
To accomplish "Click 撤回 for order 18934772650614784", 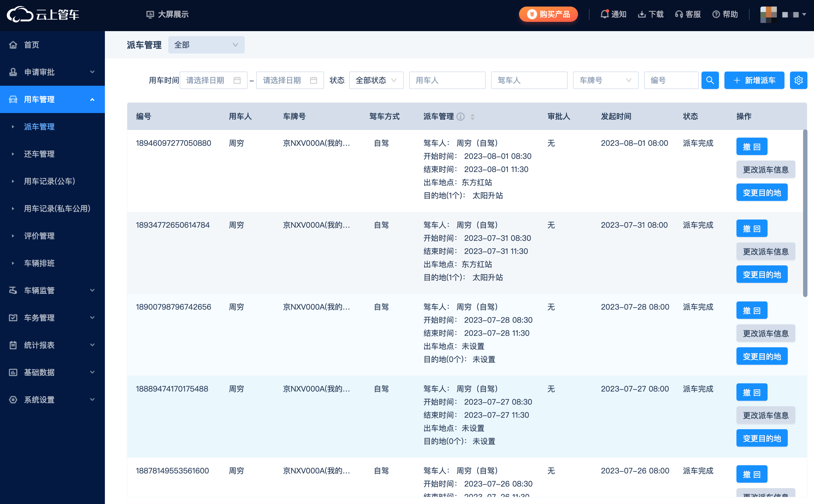I will tap(752, 228).
